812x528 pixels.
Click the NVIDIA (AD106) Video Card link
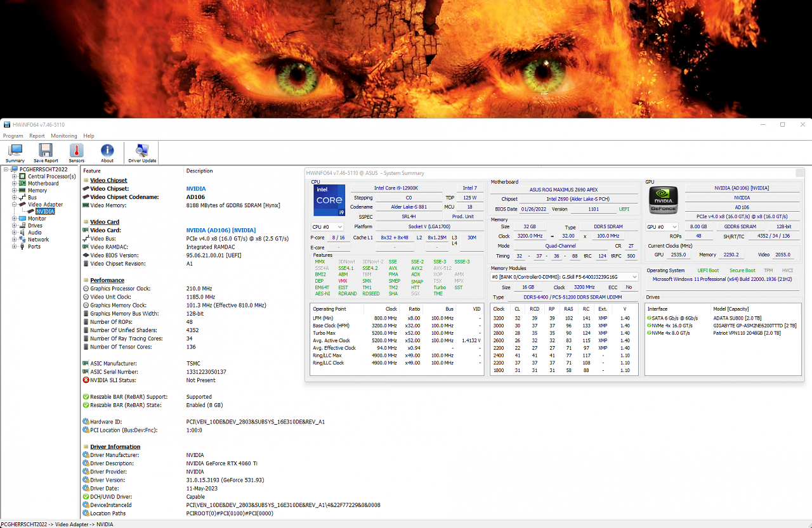(221, 230)
